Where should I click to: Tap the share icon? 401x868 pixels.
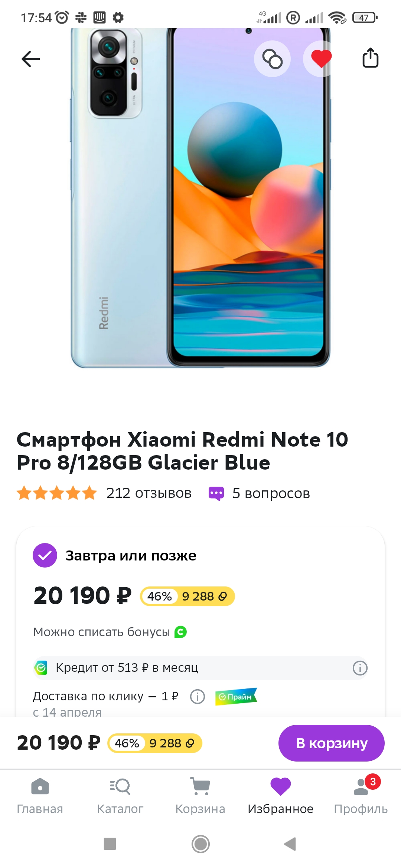[370, 58]
